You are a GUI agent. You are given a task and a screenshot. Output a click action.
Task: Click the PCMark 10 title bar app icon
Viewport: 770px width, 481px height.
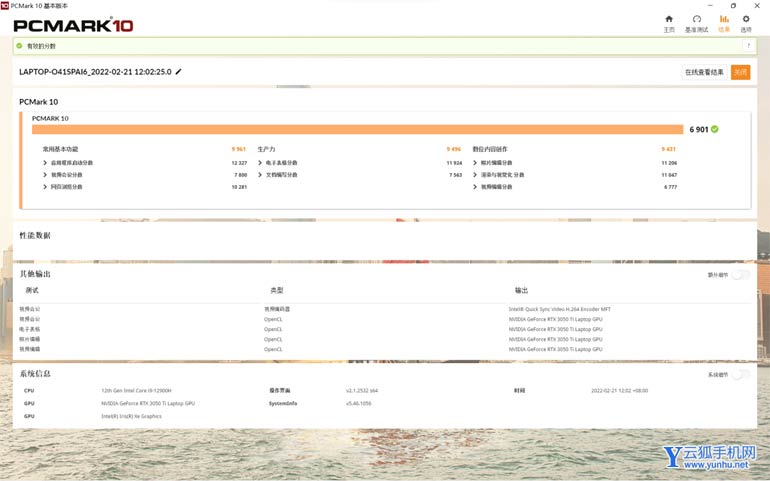pyautogui.click(x=4, y=5)
